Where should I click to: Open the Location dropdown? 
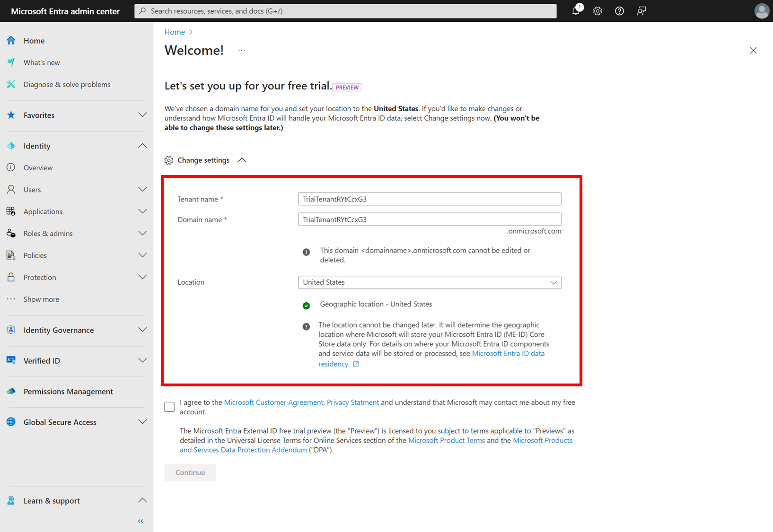coord(430,282)
